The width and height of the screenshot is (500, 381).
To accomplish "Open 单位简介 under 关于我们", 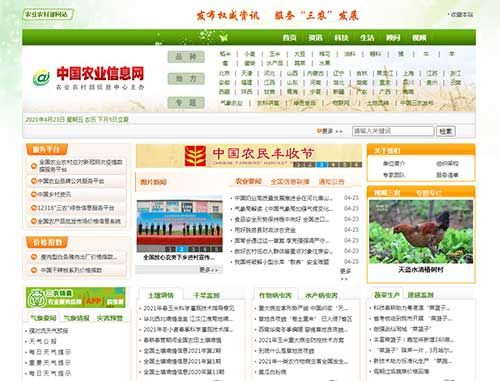I will pyautogui.click(x=394, y=163).
